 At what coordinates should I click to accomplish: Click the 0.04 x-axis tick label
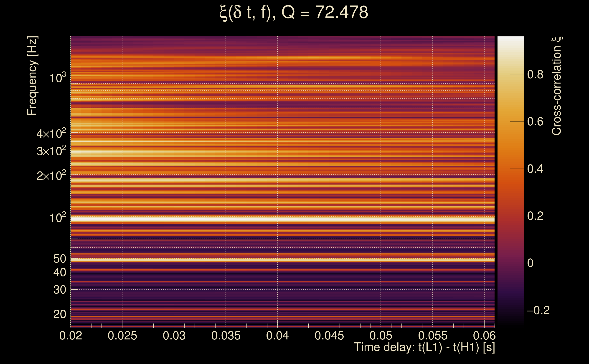tap(277, 336)
